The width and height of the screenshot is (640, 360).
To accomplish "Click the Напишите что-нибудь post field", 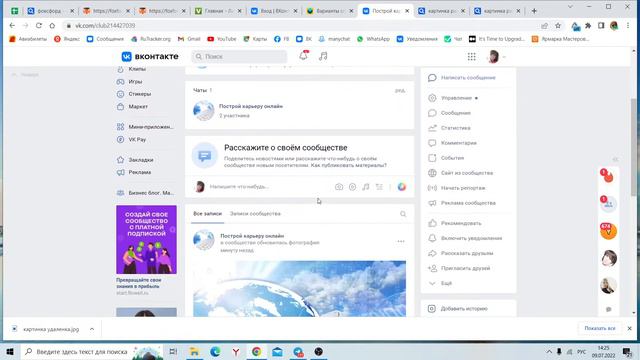I will click(x=239, y=187).
